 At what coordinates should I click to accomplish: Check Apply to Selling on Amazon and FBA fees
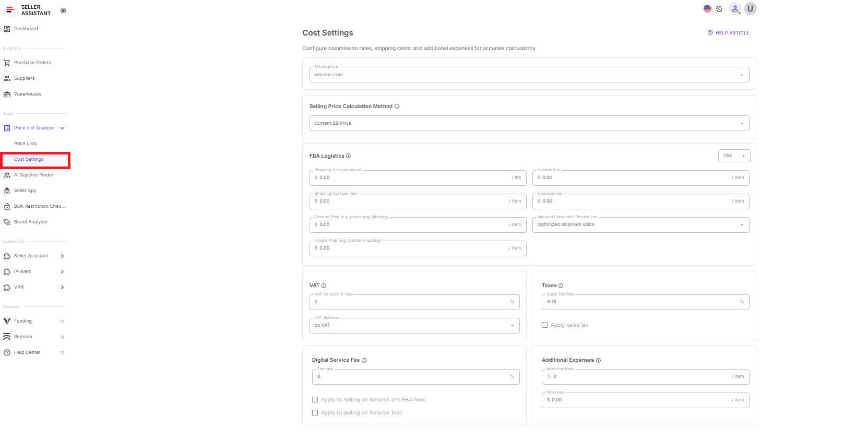315,399
